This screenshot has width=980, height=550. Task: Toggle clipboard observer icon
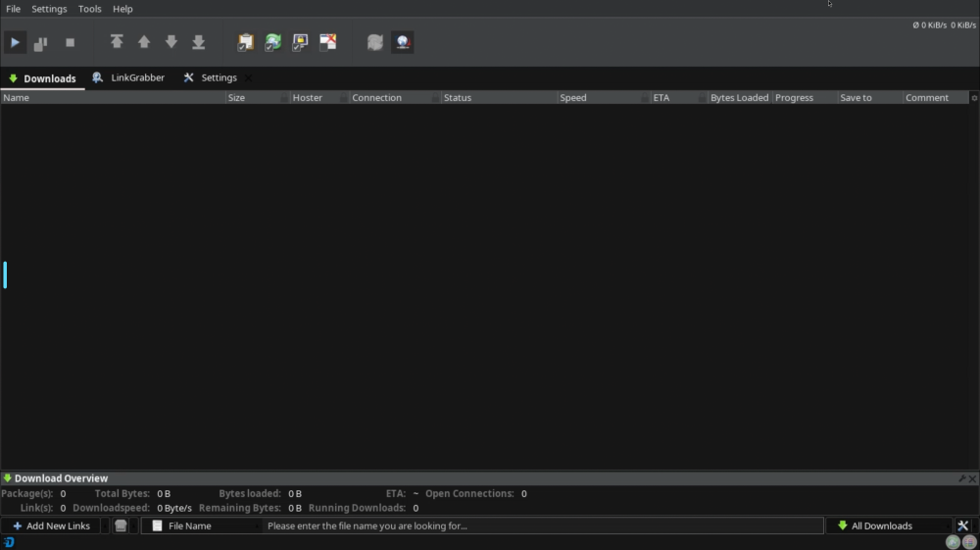pyautogui.click(x=246, y=42)
